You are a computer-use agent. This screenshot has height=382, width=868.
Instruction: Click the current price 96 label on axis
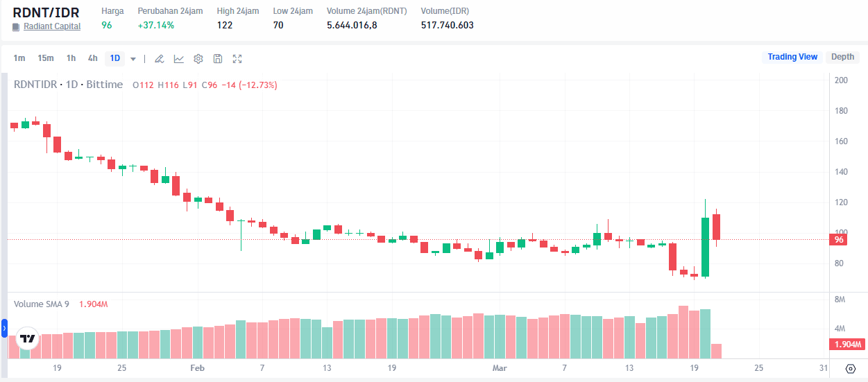(x=838, y=240)
